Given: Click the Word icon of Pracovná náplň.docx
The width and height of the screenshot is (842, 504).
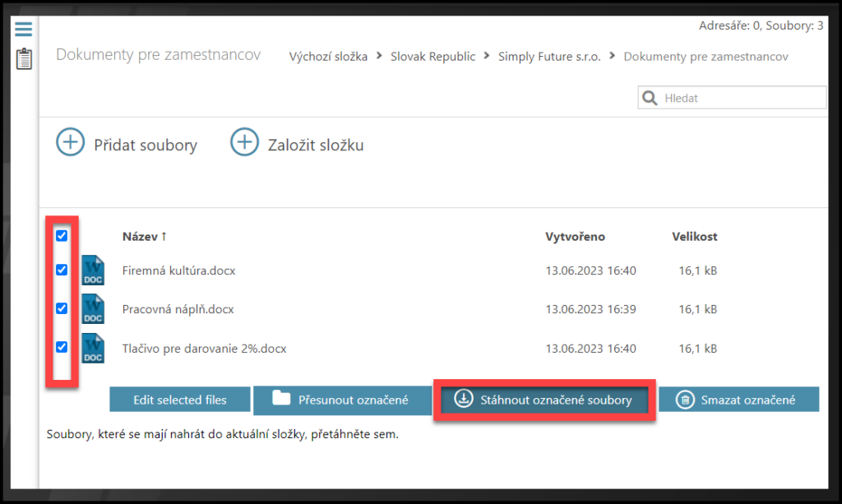Looking at the screenshot, I should (93, 309).
